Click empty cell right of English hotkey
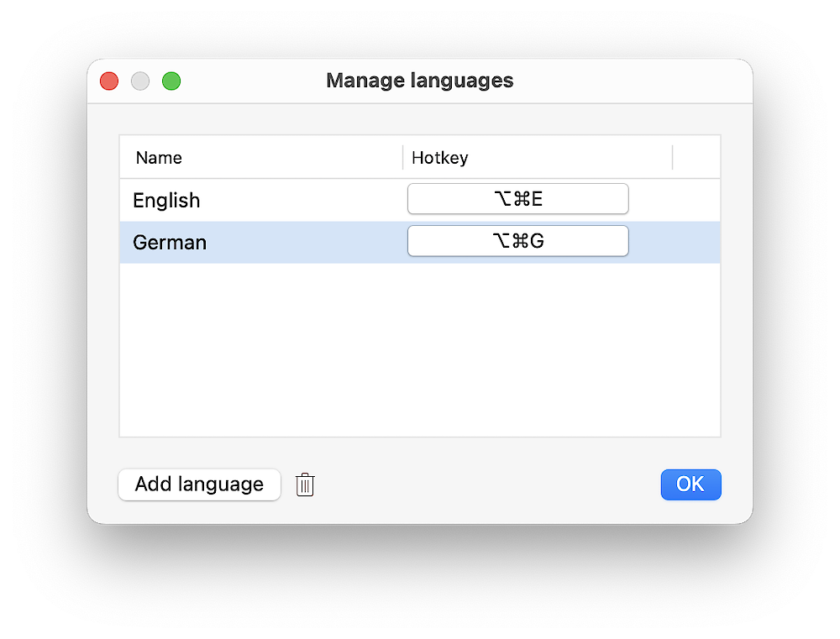 675,200
